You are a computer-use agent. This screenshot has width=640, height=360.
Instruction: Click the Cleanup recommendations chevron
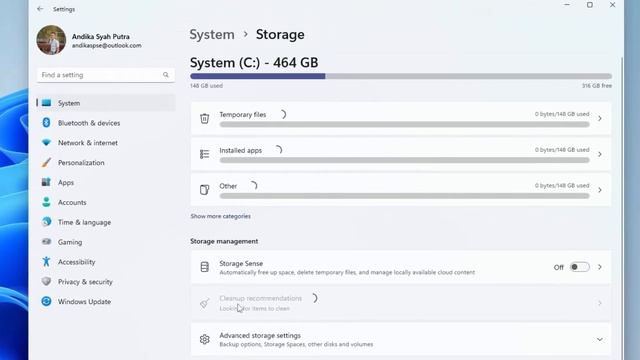pyautogui.click(x=600, y=303)
